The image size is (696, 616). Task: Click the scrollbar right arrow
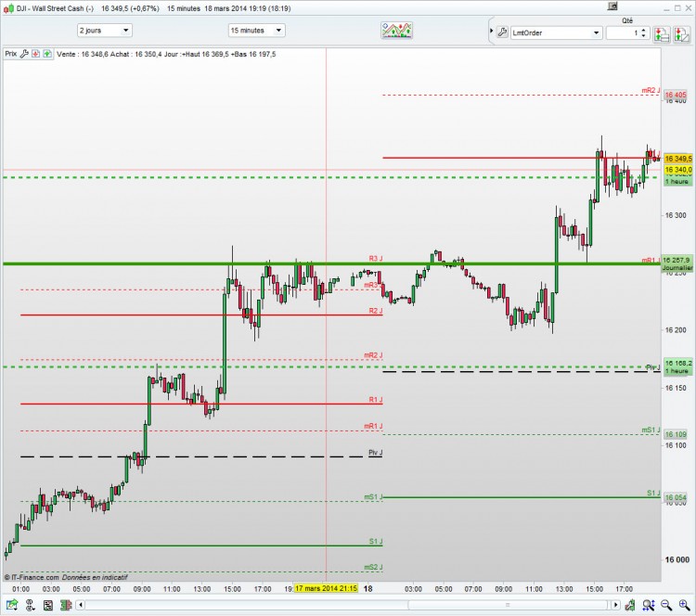pyautogui.click(x=615, y=605)
